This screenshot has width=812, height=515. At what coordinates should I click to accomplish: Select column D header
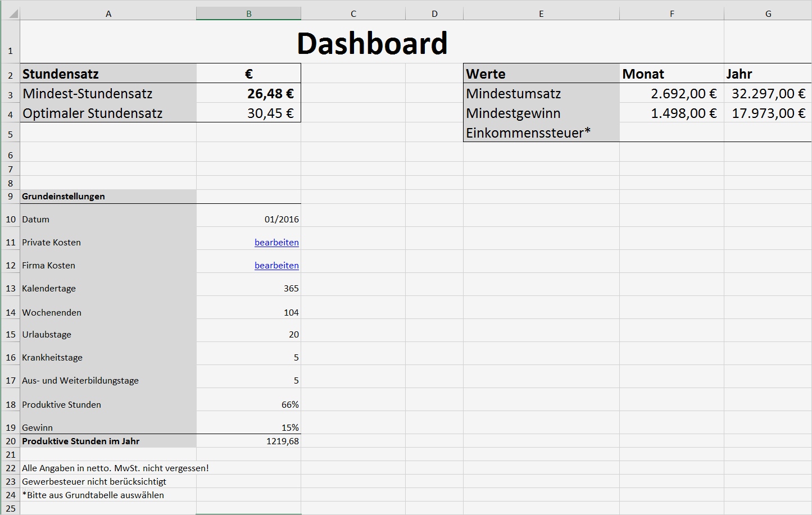click(434, 13)
